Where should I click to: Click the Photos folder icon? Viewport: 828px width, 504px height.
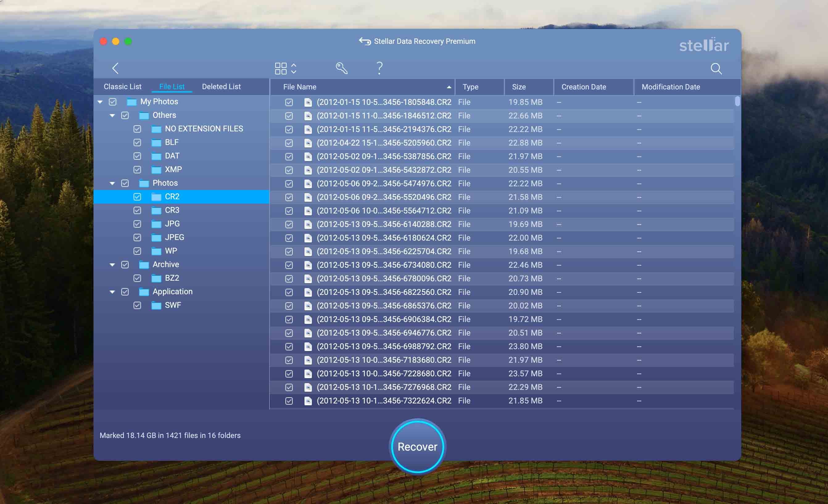[x=144, y=184]
